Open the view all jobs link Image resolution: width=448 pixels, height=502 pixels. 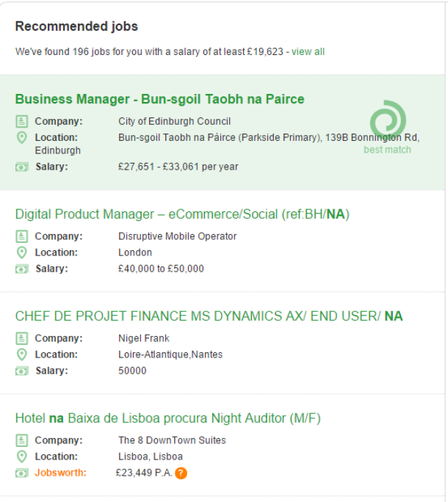pos(308,51)
